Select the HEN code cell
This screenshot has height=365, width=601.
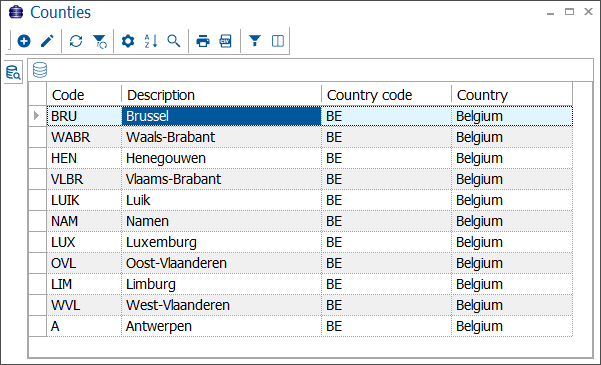tap(84, 158)
